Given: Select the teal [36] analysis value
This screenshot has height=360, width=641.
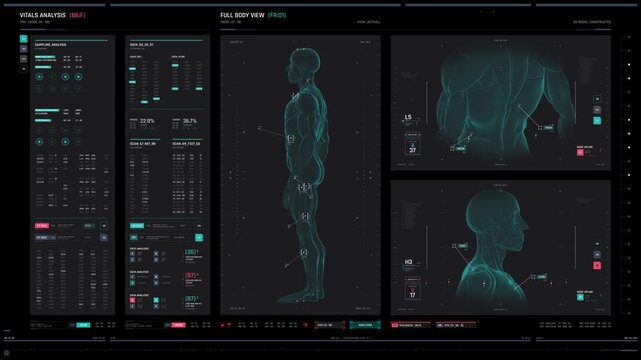Looking at the screenshot, I should [x=191, y=252].
